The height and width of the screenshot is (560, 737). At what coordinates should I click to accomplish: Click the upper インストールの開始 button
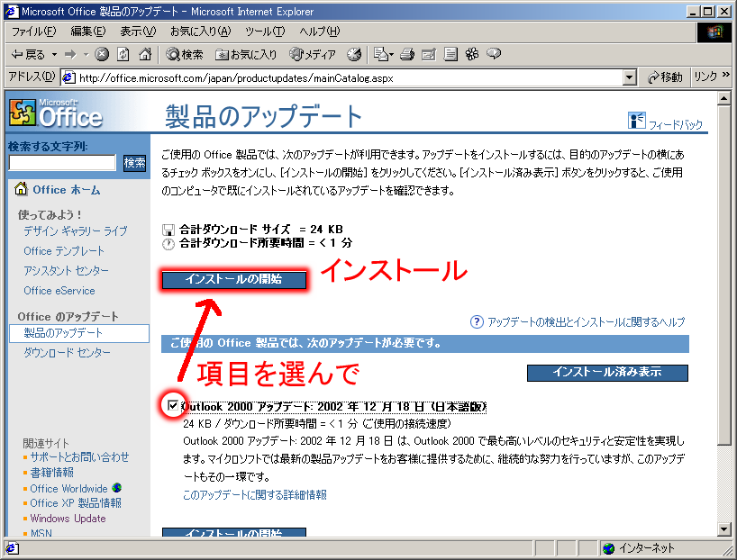tap(233, 279)
